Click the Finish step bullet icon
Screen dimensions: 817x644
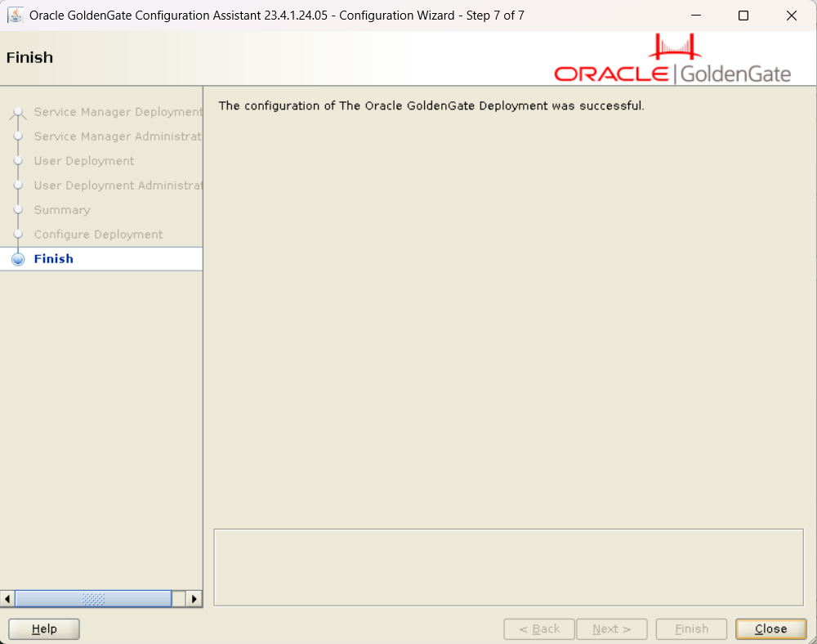(18, 259)
